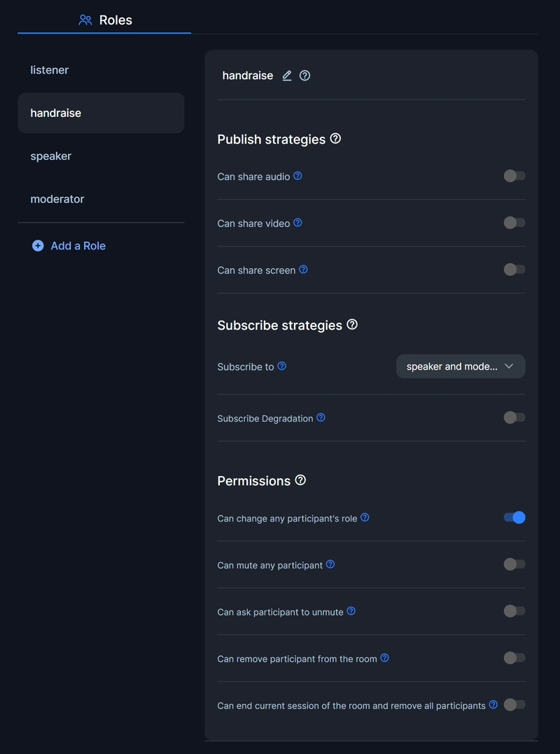Turn on Subscribe Degradation switch

(x=514, y=417)
